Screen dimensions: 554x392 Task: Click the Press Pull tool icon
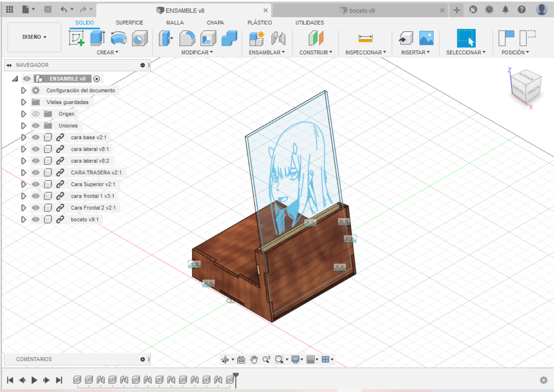point(166,38)
